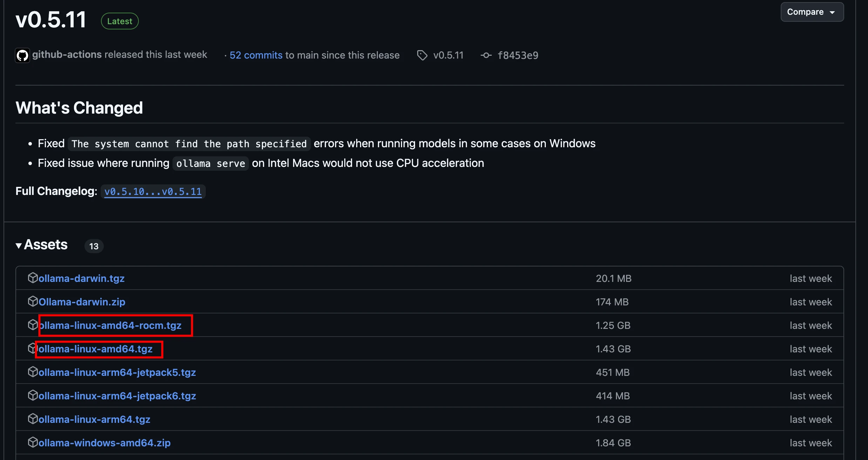Screen dimensions: 868x460
Task: Download ollama-darwin.tgz asset
Action: click(81, 278)
